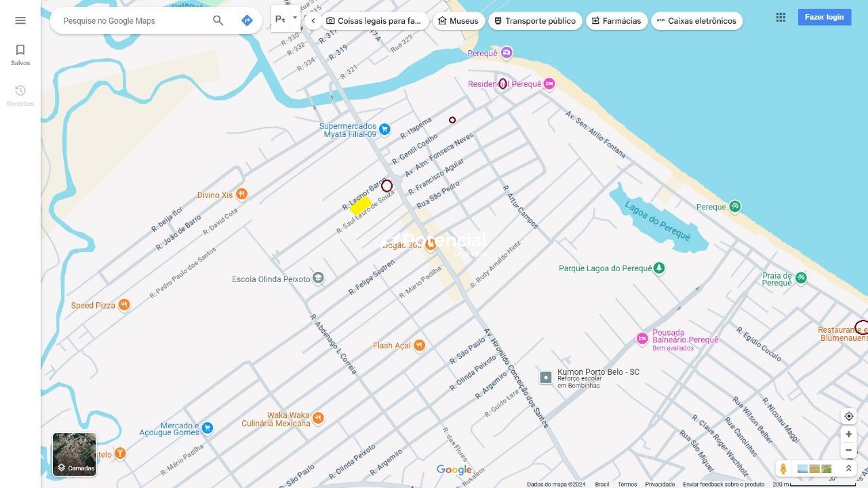The image size is (868, 488).
Task: Click the Praia de Perequê pin
Action: [x=801, y=277]
